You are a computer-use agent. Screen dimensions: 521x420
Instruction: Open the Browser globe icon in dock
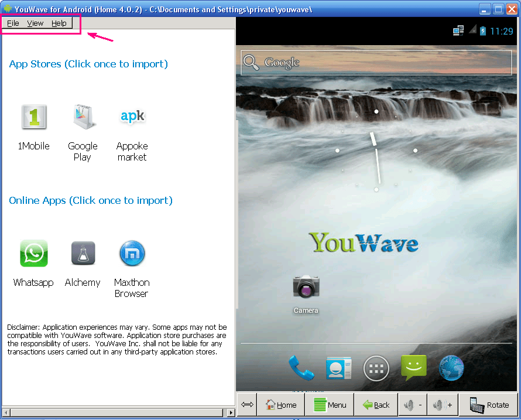coord(451,368)
